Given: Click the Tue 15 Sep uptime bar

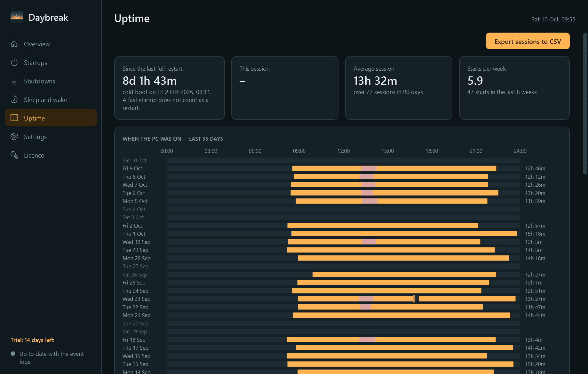Looking at the screenshot, I should [400, 364].
